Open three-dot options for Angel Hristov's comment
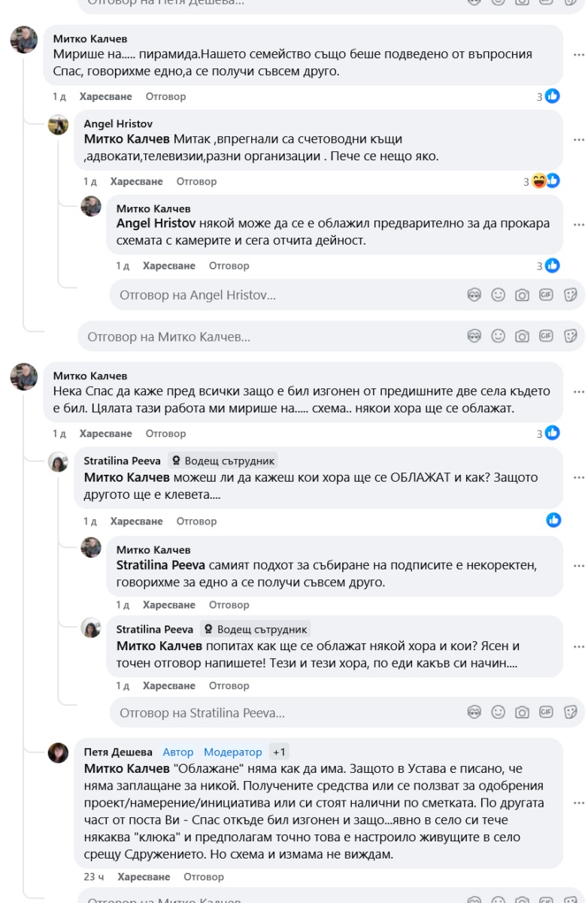 coord(578,139)
